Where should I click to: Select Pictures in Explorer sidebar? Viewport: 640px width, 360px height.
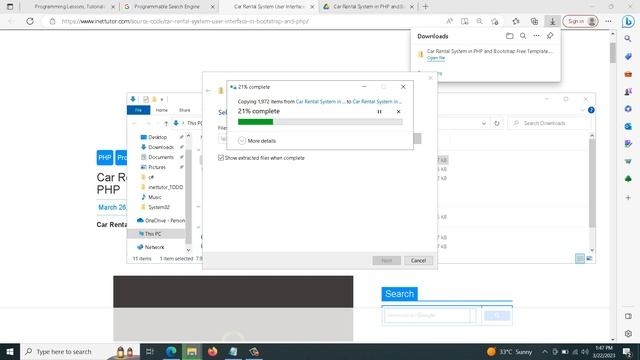tap(157, 167)
